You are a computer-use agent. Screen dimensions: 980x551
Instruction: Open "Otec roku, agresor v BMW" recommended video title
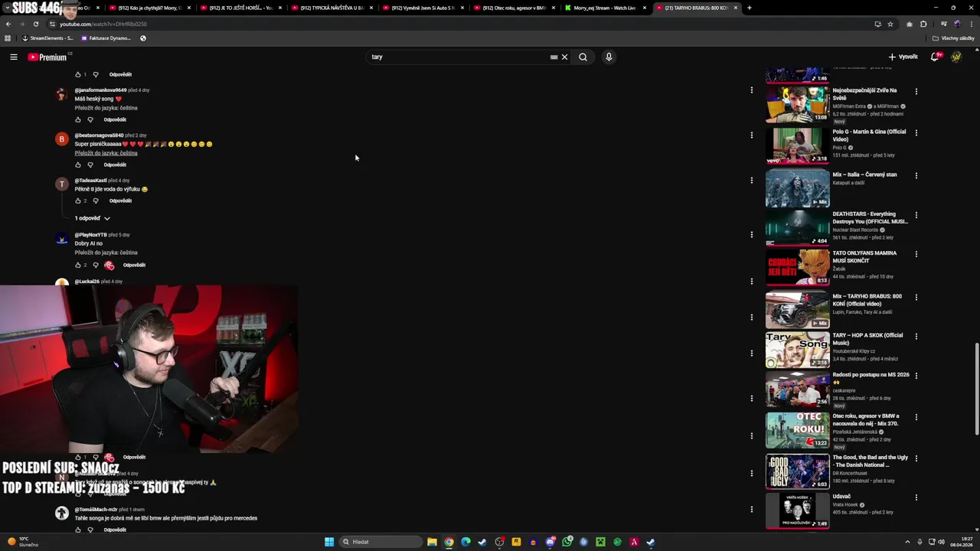(866, 419)
